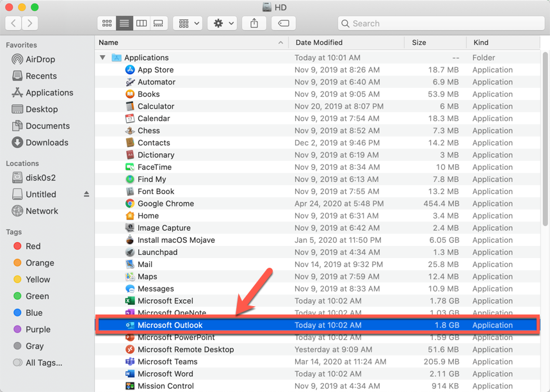Click the Search field
This screenshot has width=550, height=392.
[x=442, y=23]
